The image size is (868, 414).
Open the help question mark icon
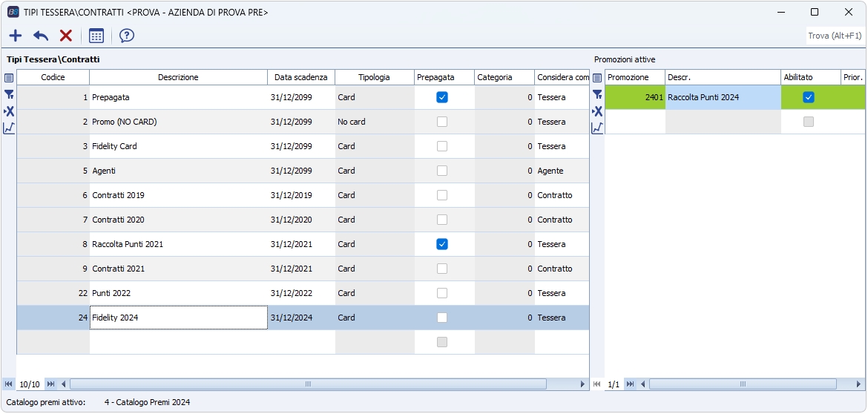pos(127,36)
